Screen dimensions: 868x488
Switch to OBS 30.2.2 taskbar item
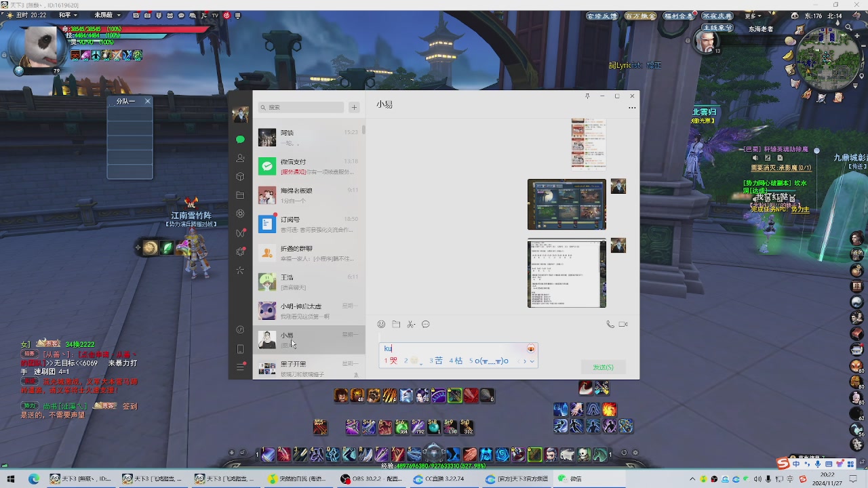click(x=372, y=479)
